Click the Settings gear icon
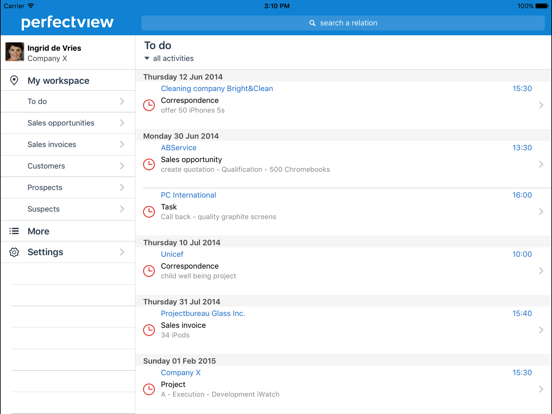552x414 pixels. pyautogui.click(x=14, y=252)
